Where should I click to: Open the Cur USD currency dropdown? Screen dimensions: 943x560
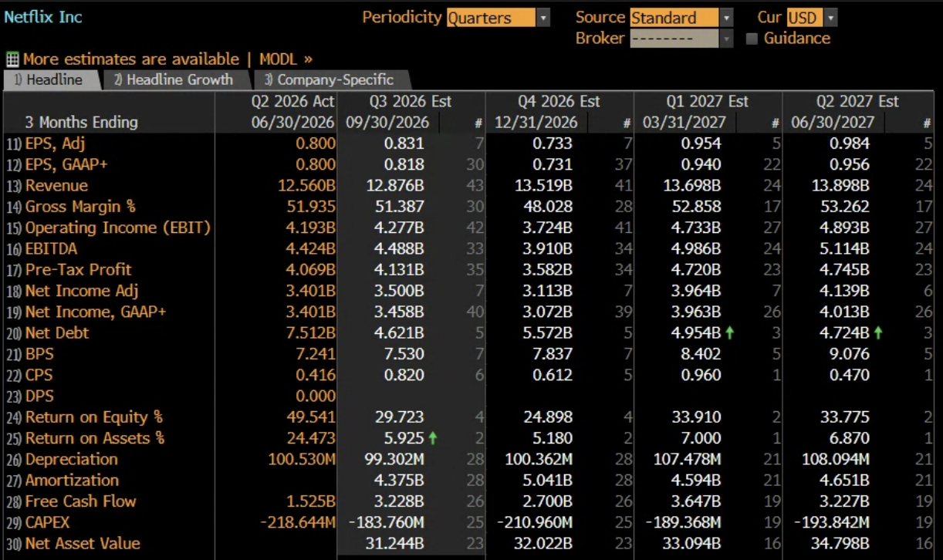point(831,18)
